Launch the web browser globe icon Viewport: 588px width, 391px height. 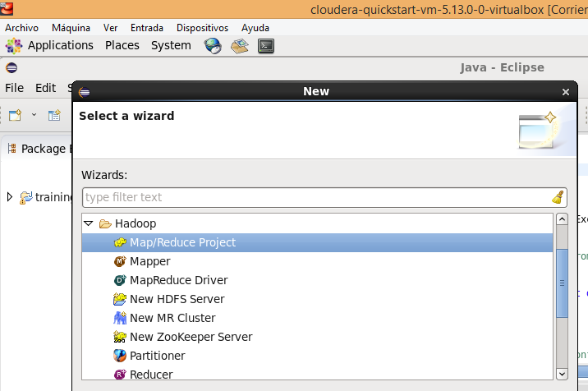pyautogui.click(x=213, y=46)
